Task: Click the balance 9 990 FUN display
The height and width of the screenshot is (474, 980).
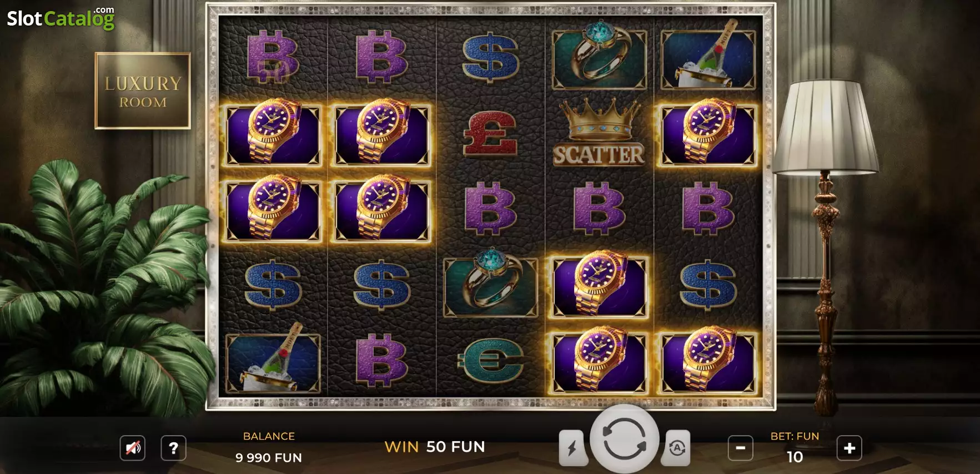Action: 269,457
